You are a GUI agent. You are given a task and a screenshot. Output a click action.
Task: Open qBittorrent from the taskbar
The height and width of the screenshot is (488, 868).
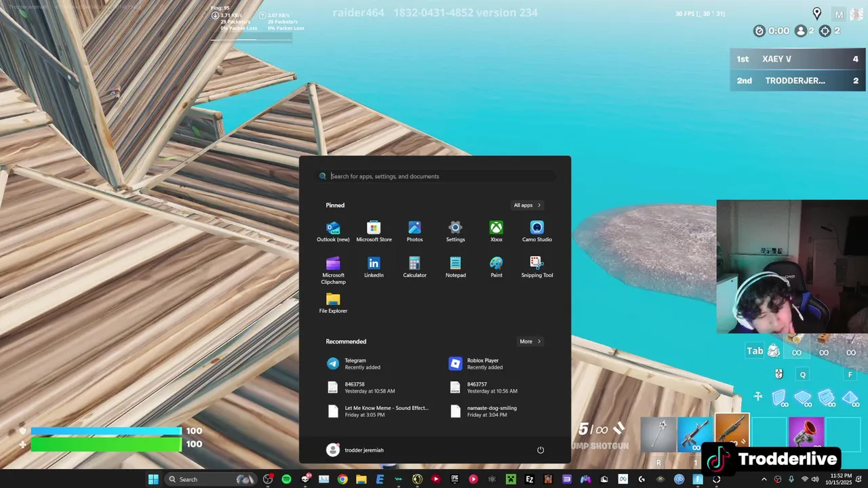tap(679, 479)
